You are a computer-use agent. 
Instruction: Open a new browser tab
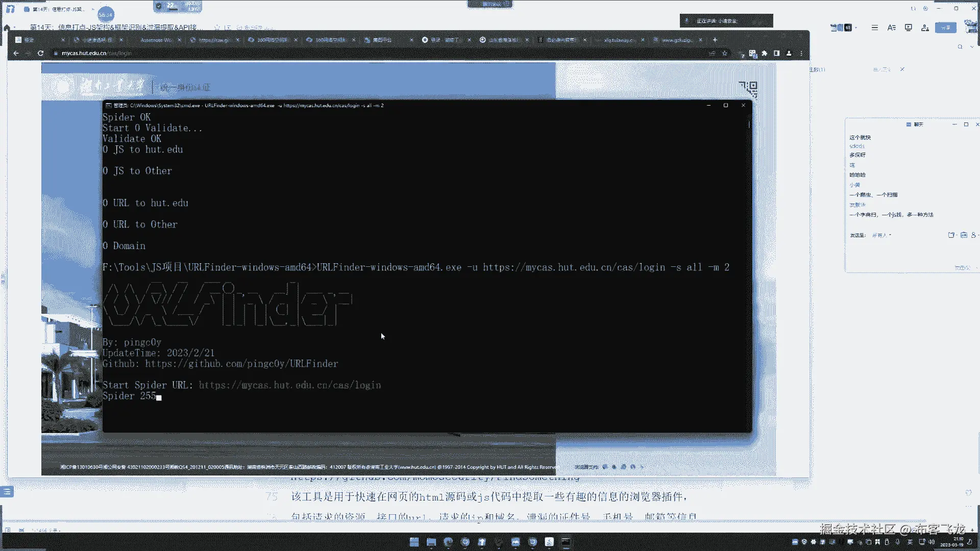pos(715,40)
